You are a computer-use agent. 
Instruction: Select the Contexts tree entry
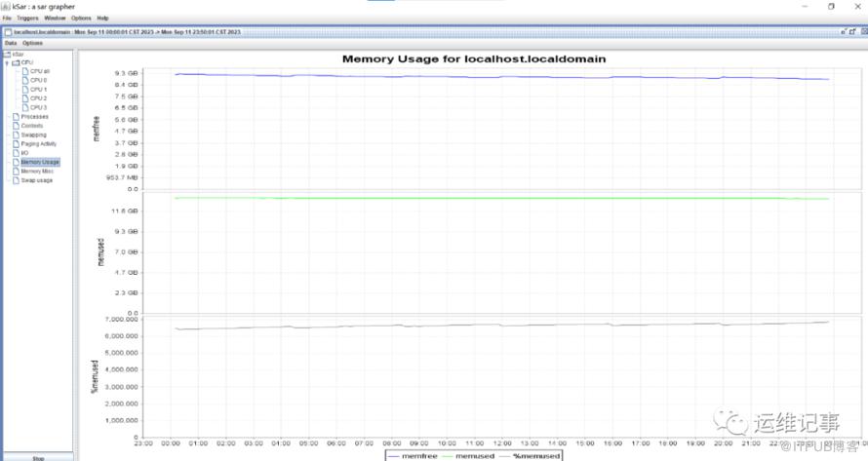point(32,126)
